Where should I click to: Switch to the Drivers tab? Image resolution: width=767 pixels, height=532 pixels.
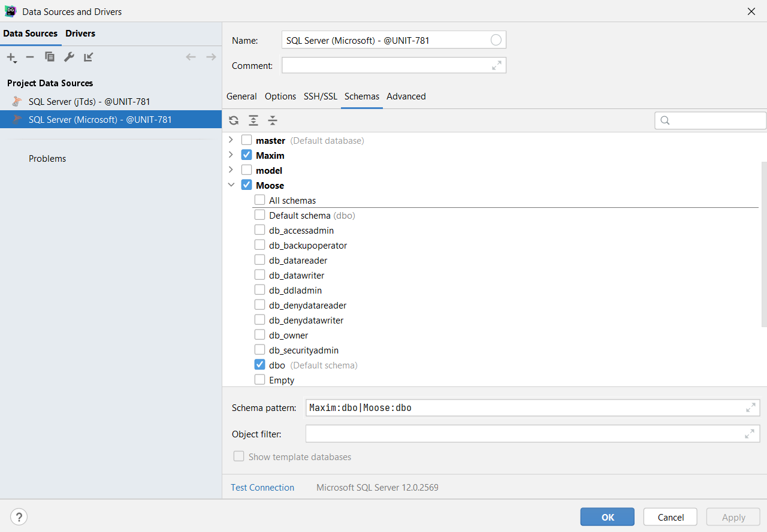pyautogui.click(x=80, y=34)
